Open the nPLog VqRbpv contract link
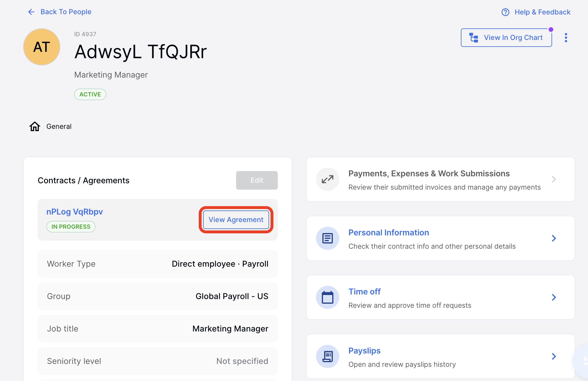The image size is (588, 381). pos(75,212)
